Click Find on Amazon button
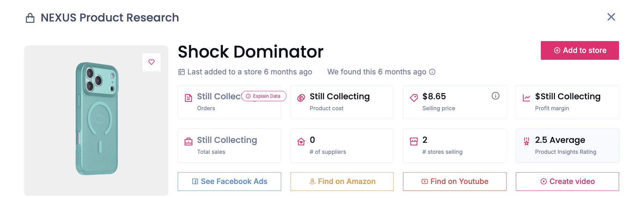644x198 pixels. tap(342, 181)
